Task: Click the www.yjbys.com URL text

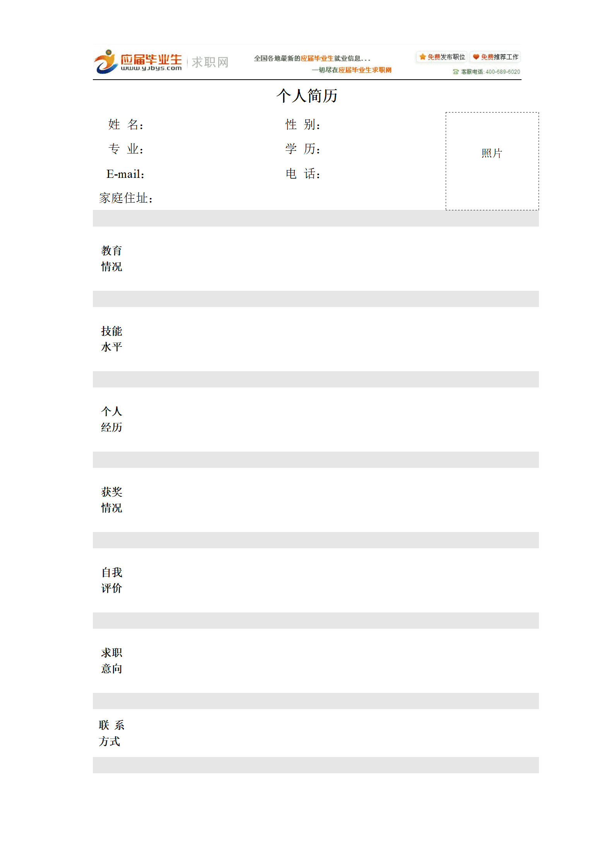Action: pos(151,68)
